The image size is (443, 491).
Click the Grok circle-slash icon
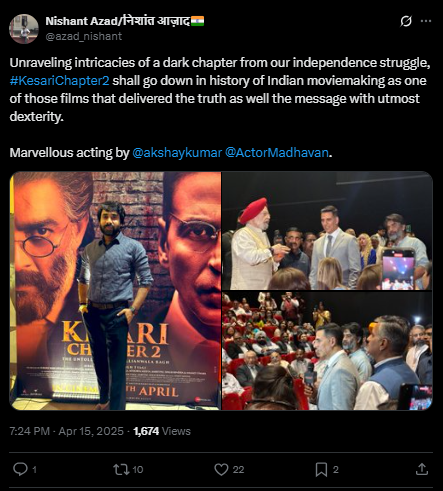point(406,21)
